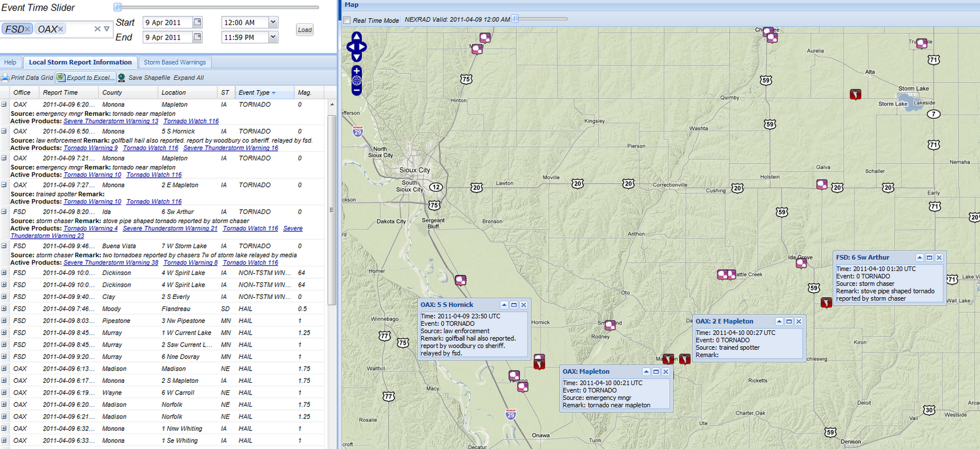
Task: Maximize the OAX: 2 E Mapleton popup
Action: [789, 322]
